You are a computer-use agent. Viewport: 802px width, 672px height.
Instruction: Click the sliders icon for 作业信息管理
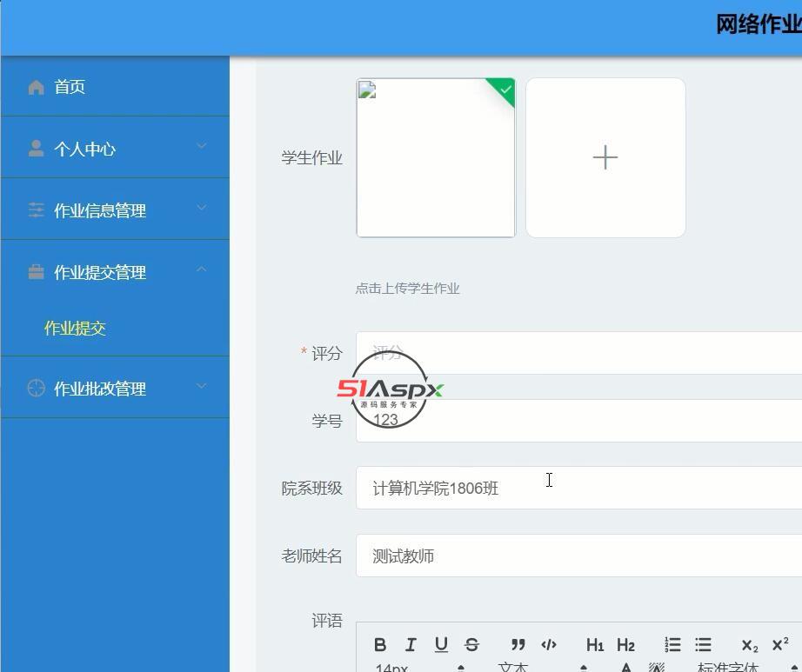pyautogui.click(x=36, y=210)
